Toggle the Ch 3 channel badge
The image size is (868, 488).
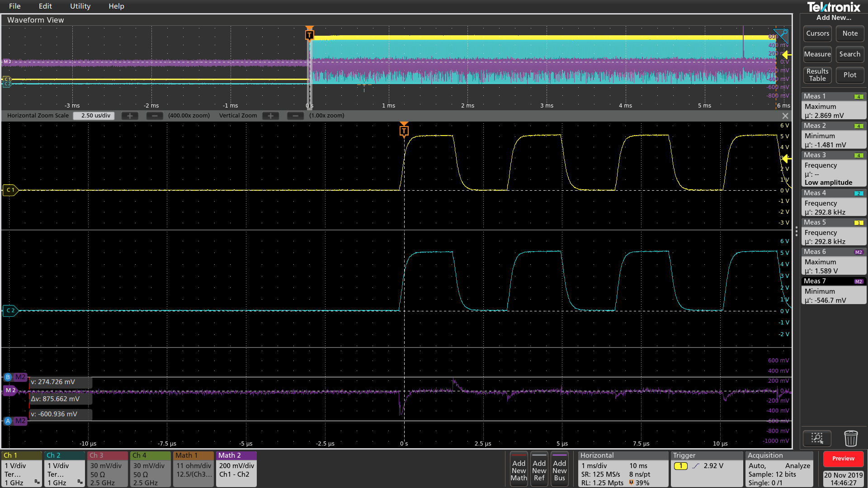pyautogui.click(x=108, y=469)
